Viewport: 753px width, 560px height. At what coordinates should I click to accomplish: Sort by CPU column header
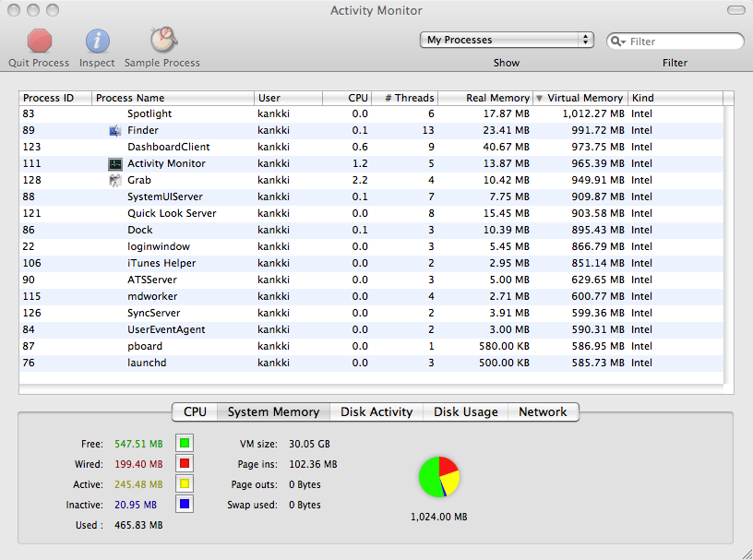[347, 98]
